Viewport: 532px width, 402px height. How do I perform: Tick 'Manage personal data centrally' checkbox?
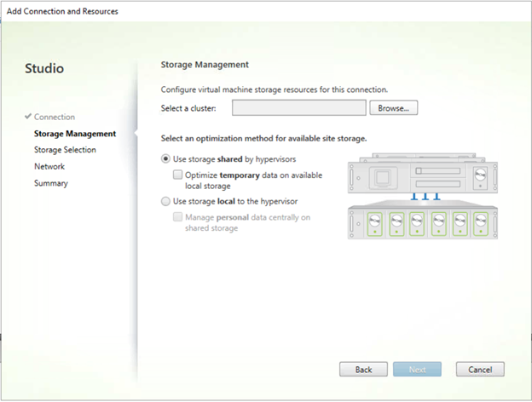pyautogui.click(x=177, y=217)
